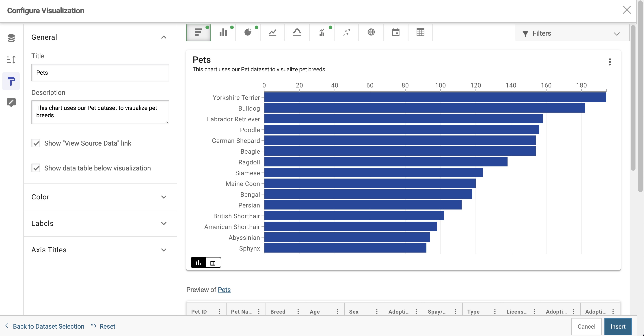This screenshot has height=336, width=644.
Task: Select the histogram curve chart type
Action: (x=297, y=33)
